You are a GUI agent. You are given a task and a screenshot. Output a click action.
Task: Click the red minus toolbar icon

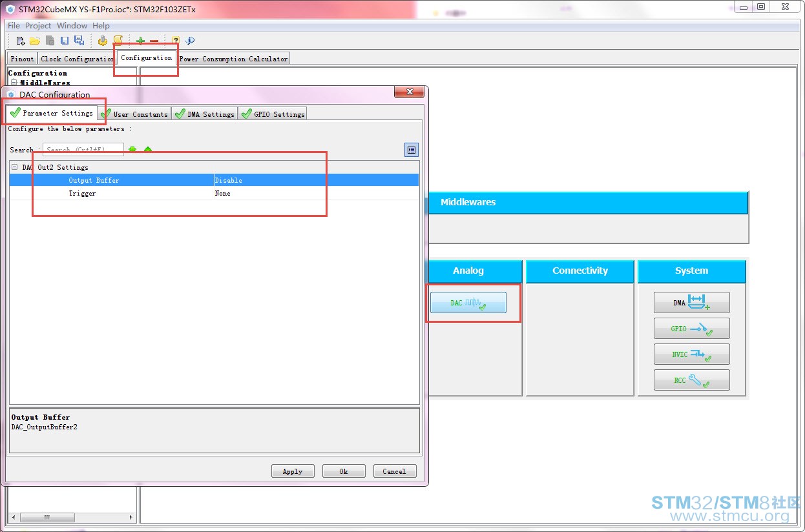point(154,41)
